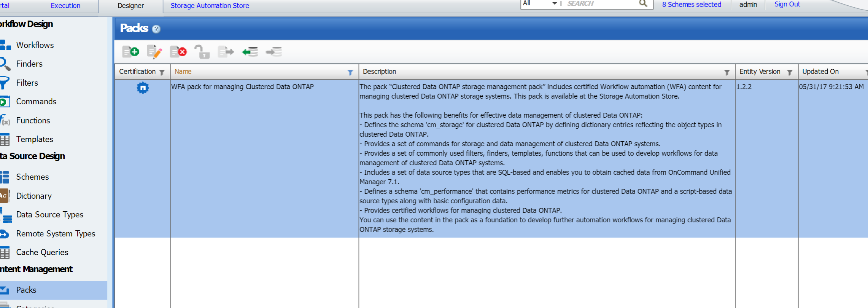Viewport: 868px width, 308px height.
Task: Sort by the Description column header
Action: tap(379, 72)
